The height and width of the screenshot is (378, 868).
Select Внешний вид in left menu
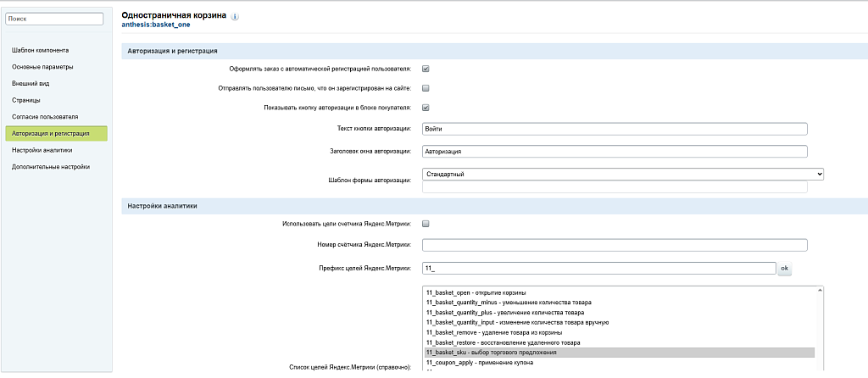point(31,84)
